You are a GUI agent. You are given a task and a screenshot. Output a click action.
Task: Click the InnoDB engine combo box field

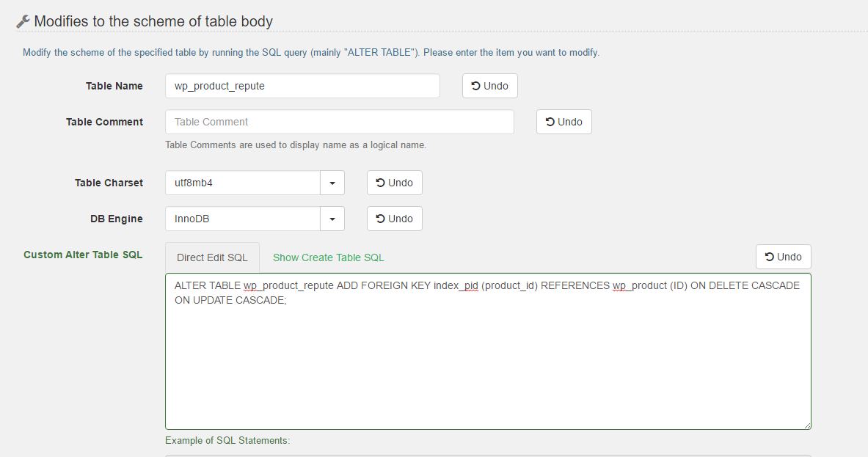(x=242, y=219)
